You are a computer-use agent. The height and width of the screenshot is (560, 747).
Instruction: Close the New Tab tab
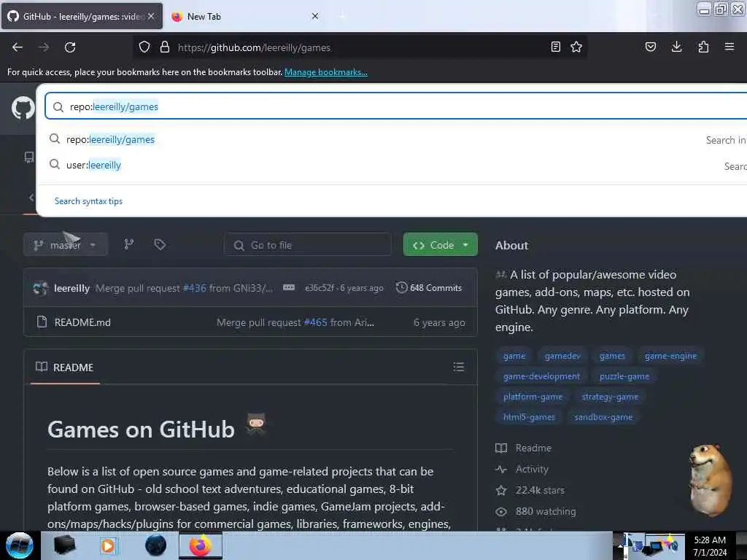[x=315, y=16]
